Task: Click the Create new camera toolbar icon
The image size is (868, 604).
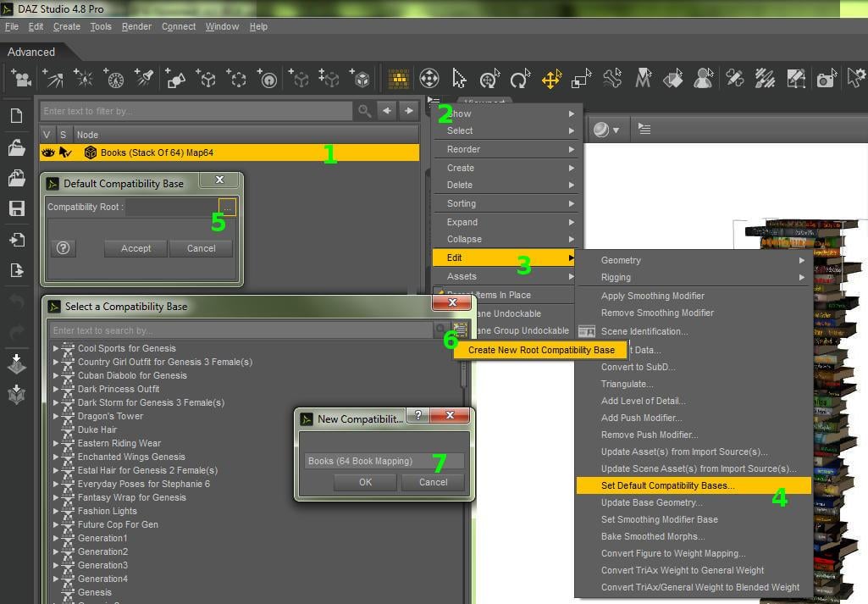Action: (21, 79)
